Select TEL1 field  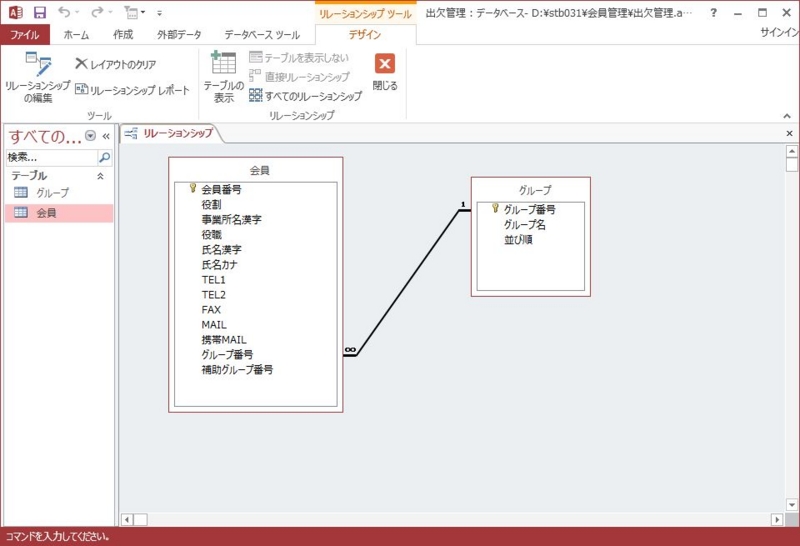pyautogui.click(x=213, y=280)
